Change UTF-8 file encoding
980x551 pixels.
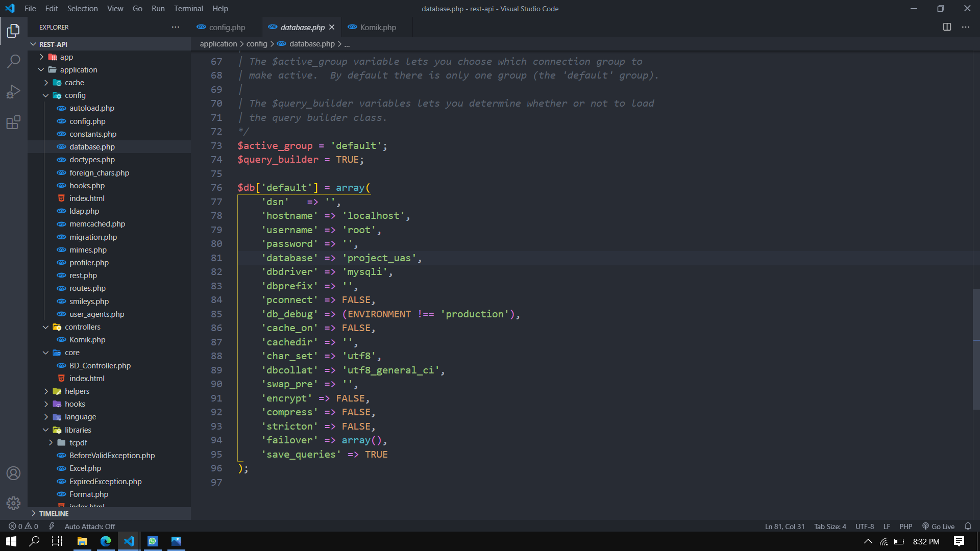point(865,526)
